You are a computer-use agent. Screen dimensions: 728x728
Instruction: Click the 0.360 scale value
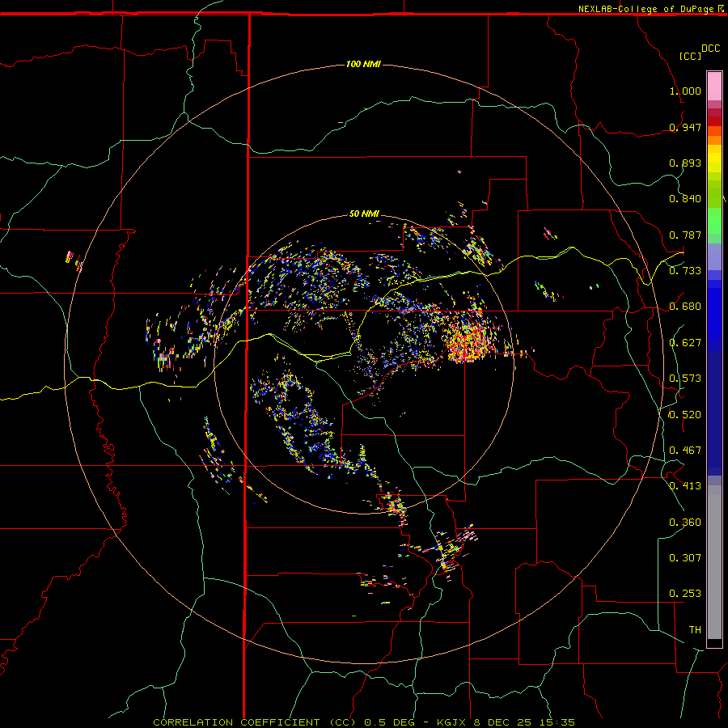(x=685, y=522)
